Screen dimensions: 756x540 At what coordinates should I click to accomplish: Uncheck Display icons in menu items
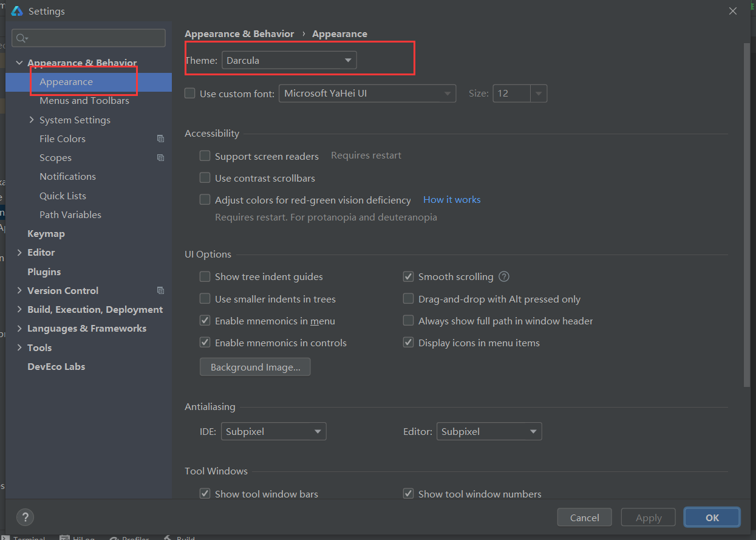408,343
